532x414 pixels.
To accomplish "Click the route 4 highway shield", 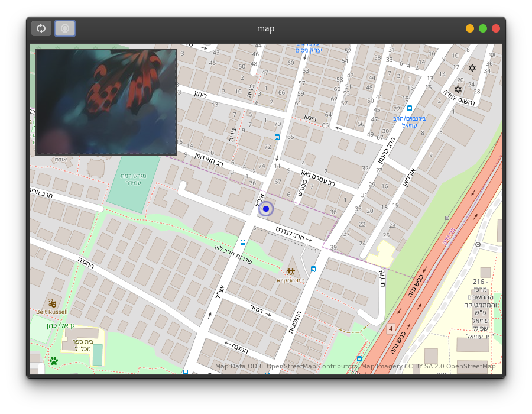I will tap(391, 328).
